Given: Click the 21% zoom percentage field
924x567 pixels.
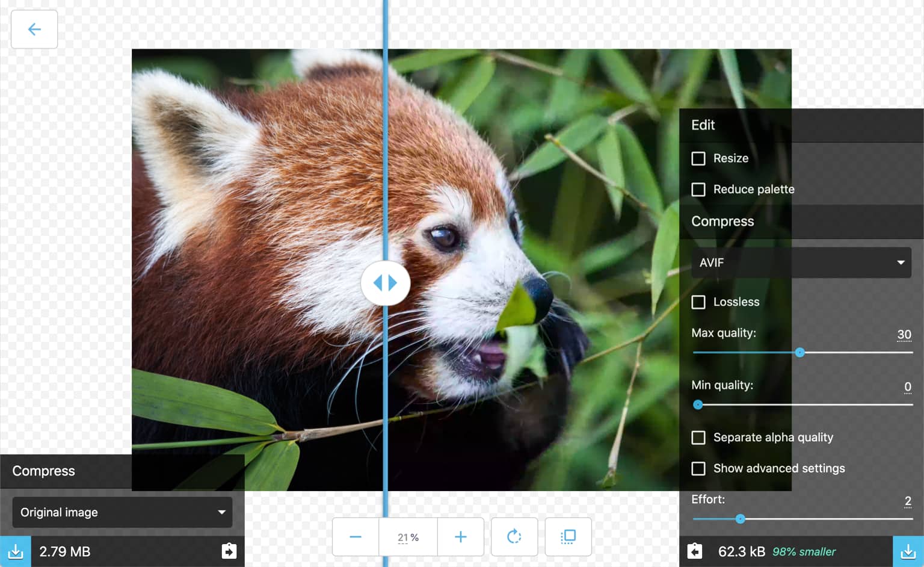Looking at the screenshot, I should pyautogui.click(x=408, y=537).
